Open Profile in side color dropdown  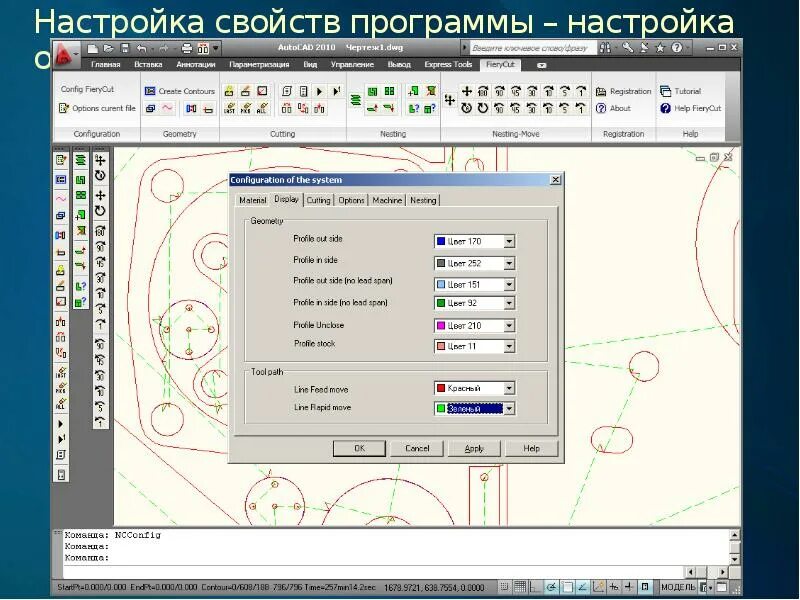(509, 263)
